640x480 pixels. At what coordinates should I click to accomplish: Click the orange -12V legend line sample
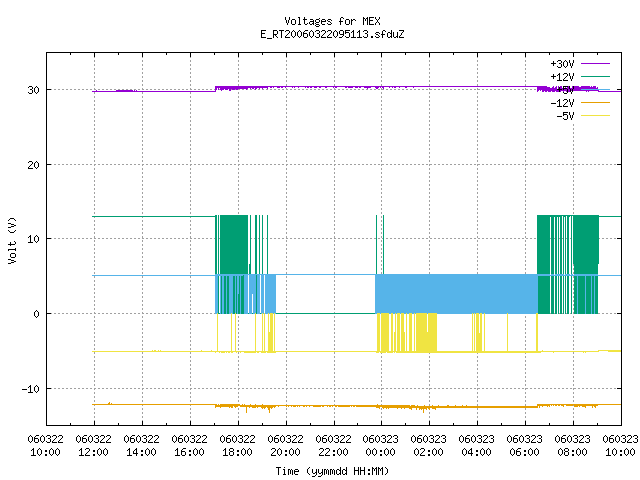pyautogui.click(x=596, y=102)
